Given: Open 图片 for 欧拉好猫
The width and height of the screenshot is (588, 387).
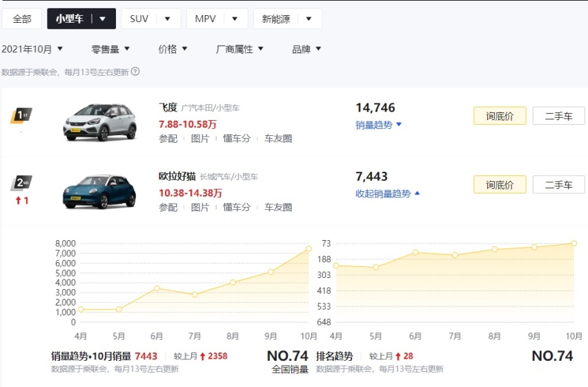Looking at the screenshot, I should click(200, 208).
